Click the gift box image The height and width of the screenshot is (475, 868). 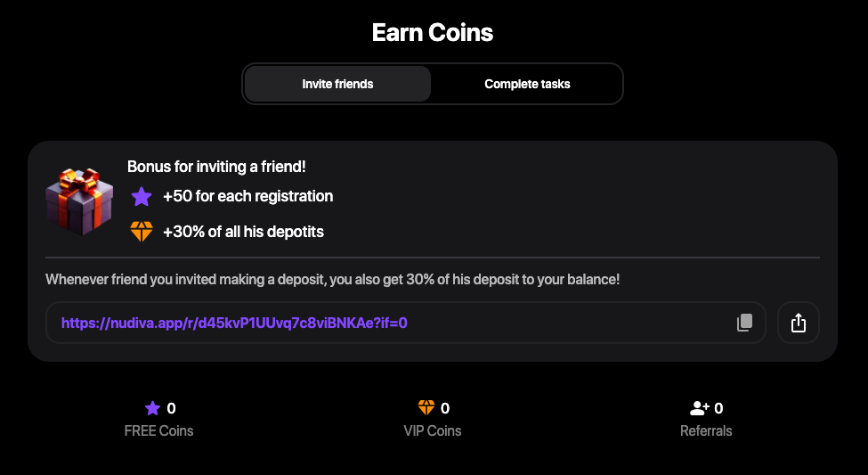point(80,200)
